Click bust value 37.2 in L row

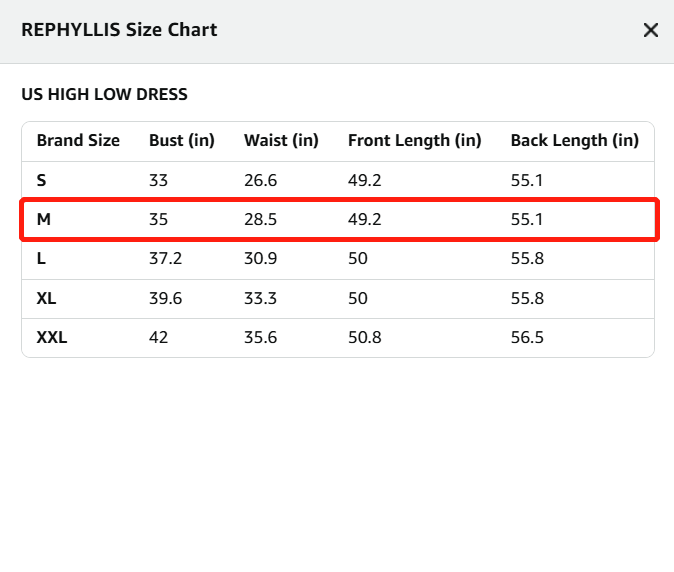[x=165, y=259]
